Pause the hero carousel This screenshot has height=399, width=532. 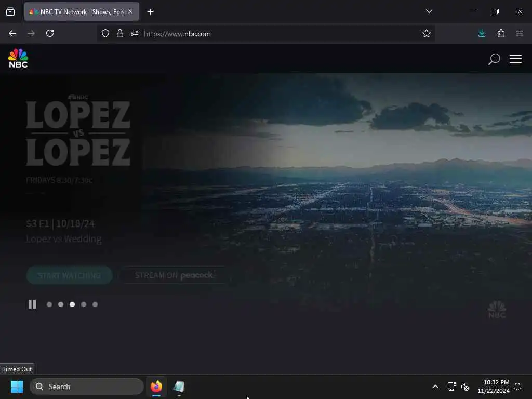pos(32,304)
